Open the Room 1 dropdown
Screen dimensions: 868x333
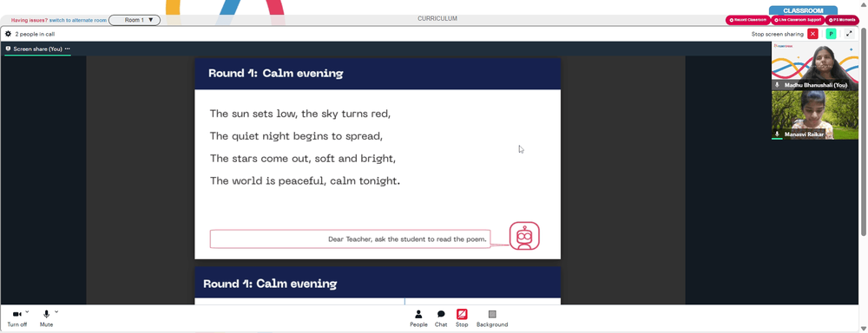pyautogui.click(x=135, y=20)
